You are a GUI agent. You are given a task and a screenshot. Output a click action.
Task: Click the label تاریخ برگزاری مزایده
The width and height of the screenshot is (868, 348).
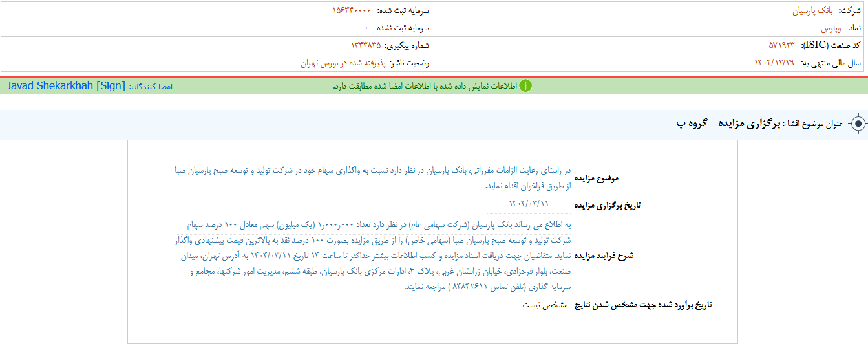[x=608, y=206]
